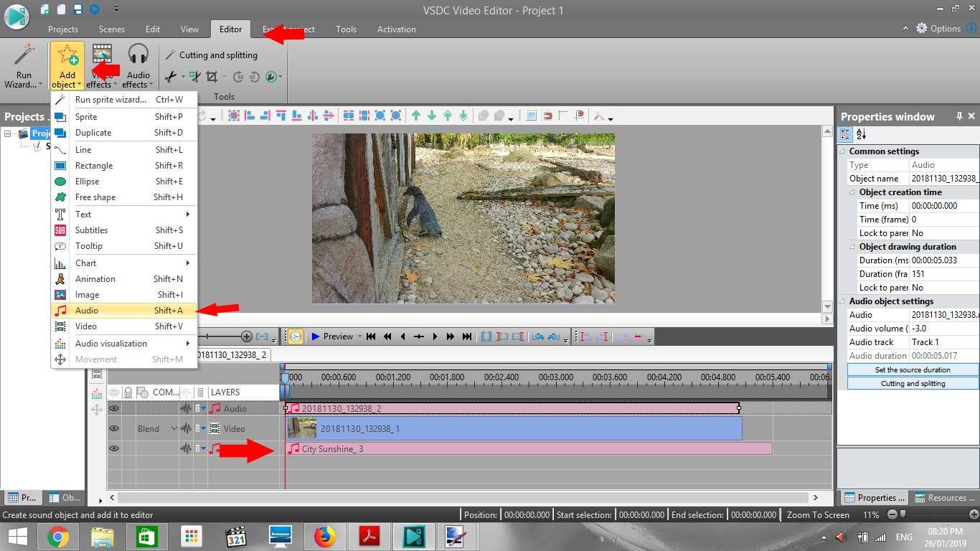Viewport: 980px width, 551px height.
Task: Collapse Object creation time section
Action: click(852, 192)
